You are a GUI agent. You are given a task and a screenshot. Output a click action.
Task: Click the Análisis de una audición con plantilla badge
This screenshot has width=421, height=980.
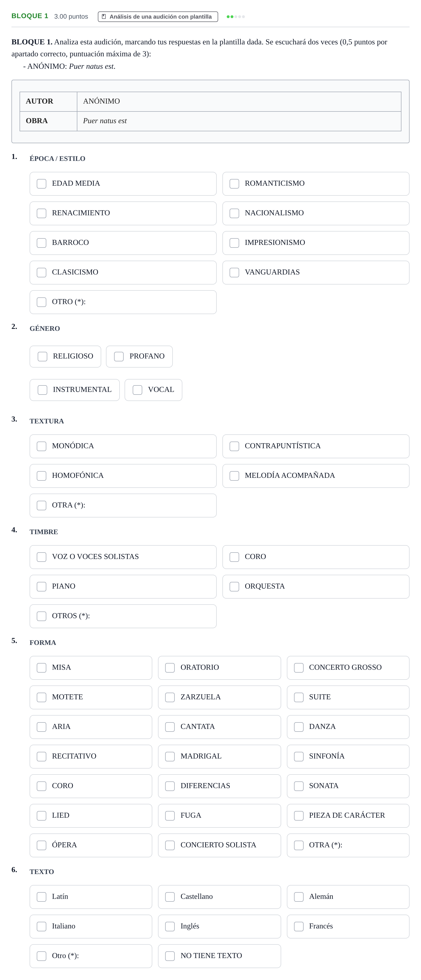pos(158,17)
